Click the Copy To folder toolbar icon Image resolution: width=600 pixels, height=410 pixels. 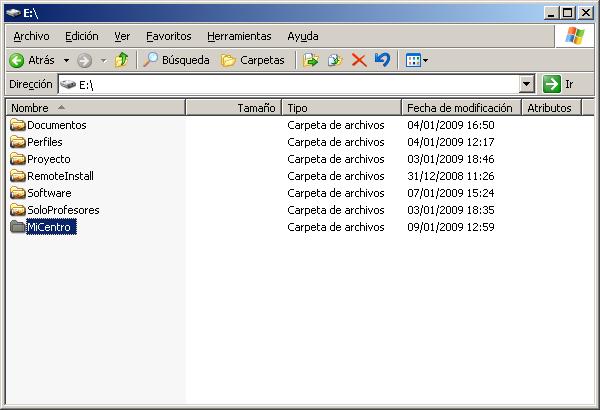pos(335,60)
